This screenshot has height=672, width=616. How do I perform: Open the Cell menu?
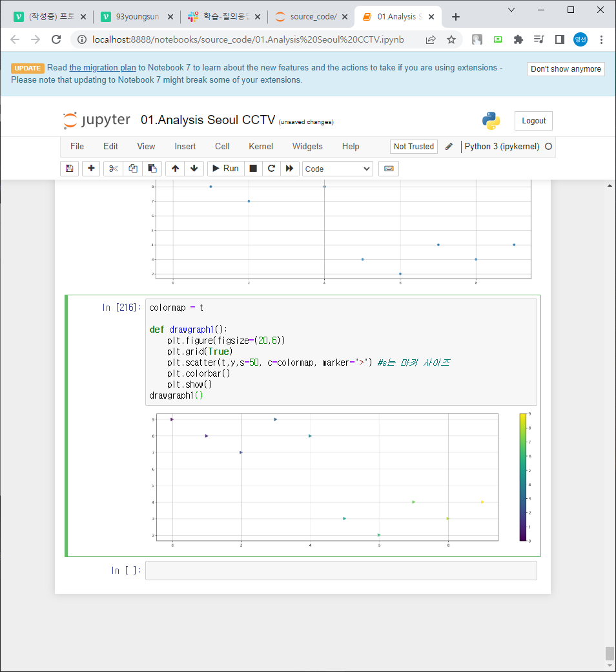(x=222, y=147)
